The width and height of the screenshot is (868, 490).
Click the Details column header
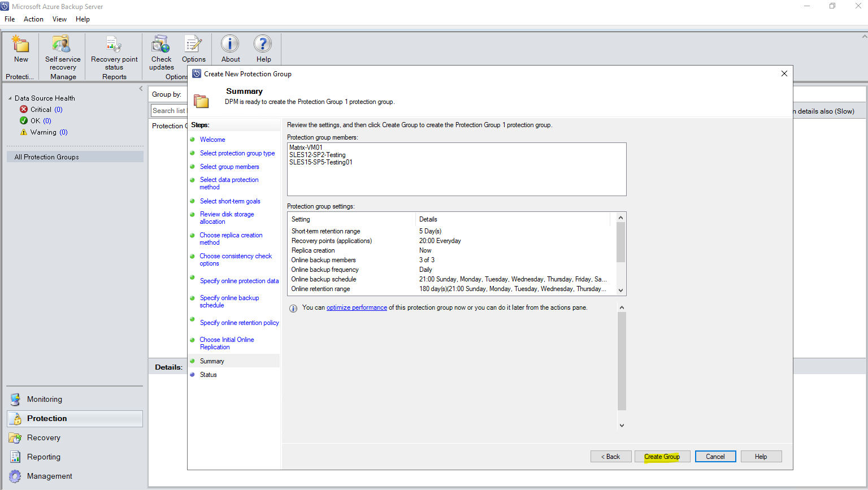coord(513,219)
